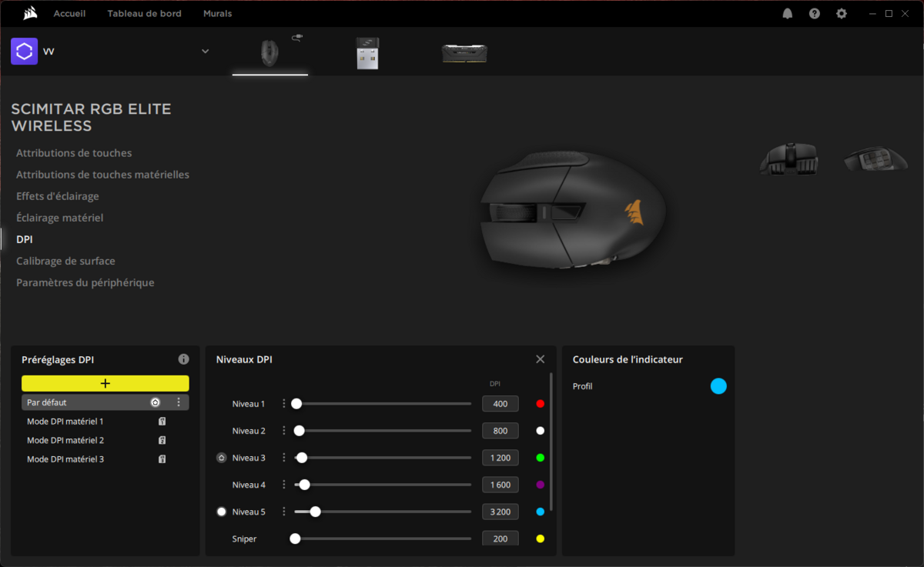This screenshot has width=924, height=567.
Task: Close the Niveaux DPI panel
Action: tap(540, 359)
